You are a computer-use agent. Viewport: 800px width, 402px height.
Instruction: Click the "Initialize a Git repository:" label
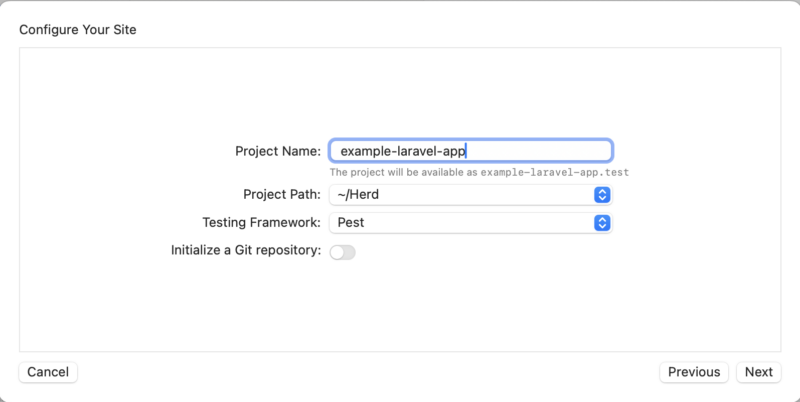(246, 251)
